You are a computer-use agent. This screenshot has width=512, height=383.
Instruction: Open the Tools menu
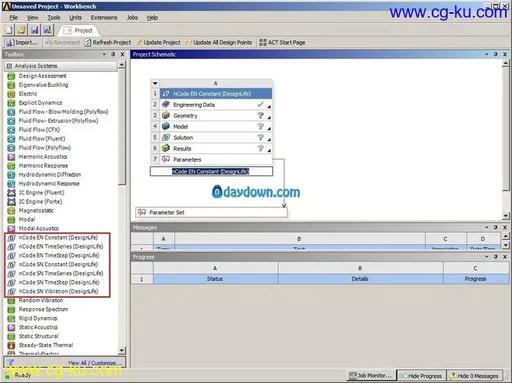click(54, 18)
